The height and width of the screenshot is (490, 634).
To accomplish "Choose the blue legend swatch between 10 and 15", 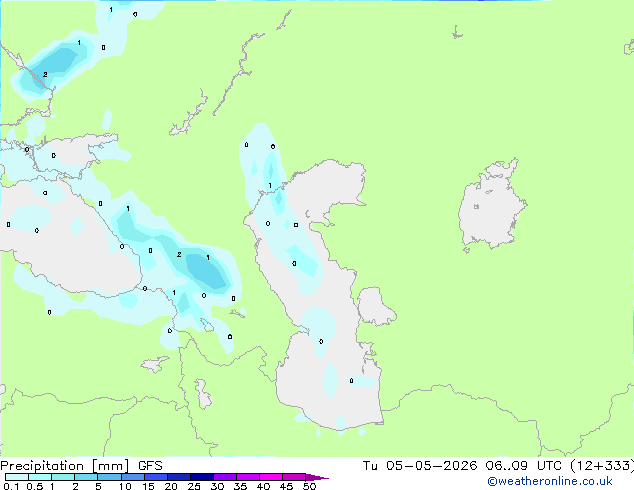I will click(132, 477).
